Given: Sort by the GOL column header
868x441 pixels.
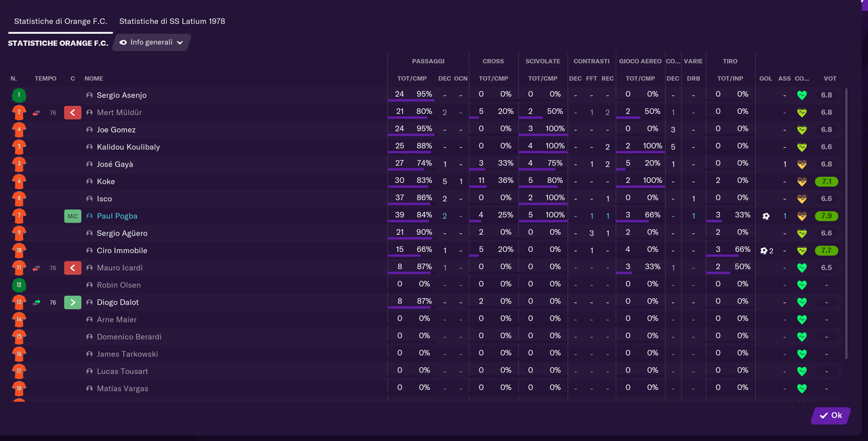Looking at the screenshot, I should pos(766,79).
